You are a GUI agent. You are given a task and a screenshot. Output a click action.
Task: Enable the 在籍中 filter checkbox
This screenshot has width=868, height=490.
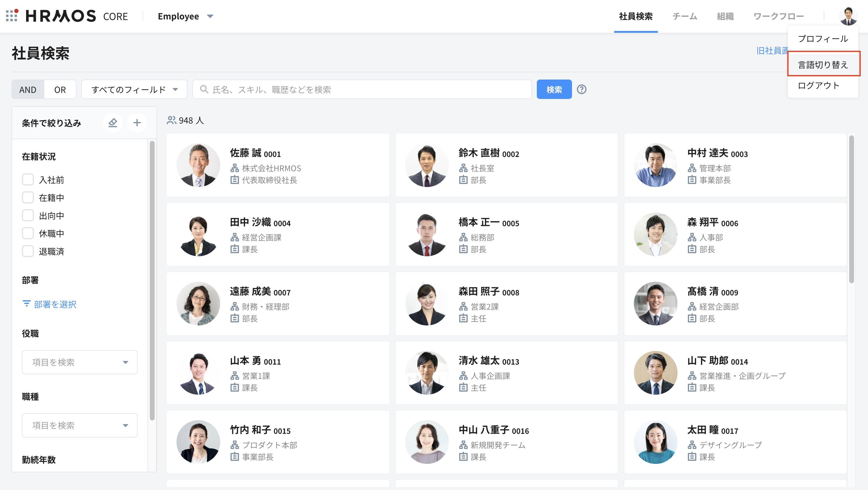(28, 197)
